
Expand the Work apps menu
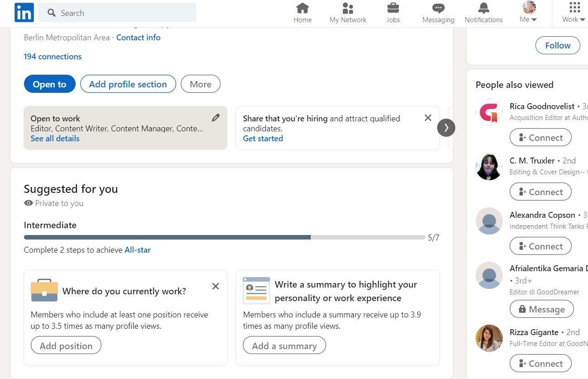click(x=574, y=13)
